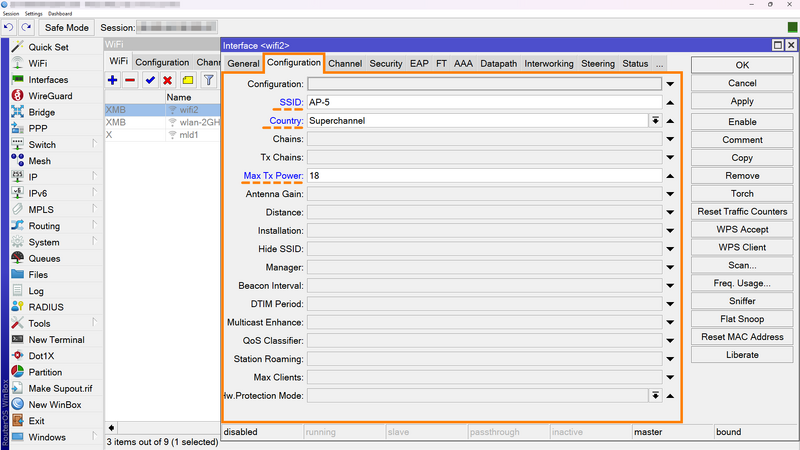This screenshot has height=450, width=800.
Task: Click WPS Accept button
Action: pyautogui.click(x=742, y=230)
